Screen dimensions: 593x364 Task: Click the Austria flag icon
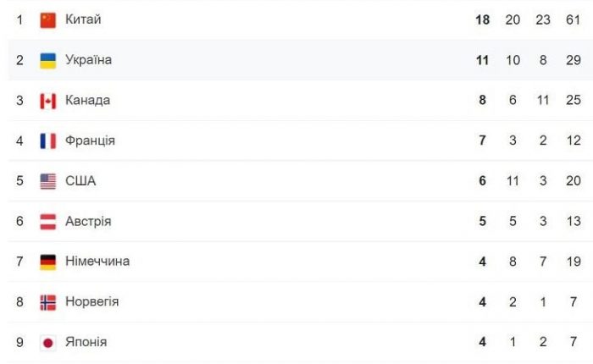48,222
